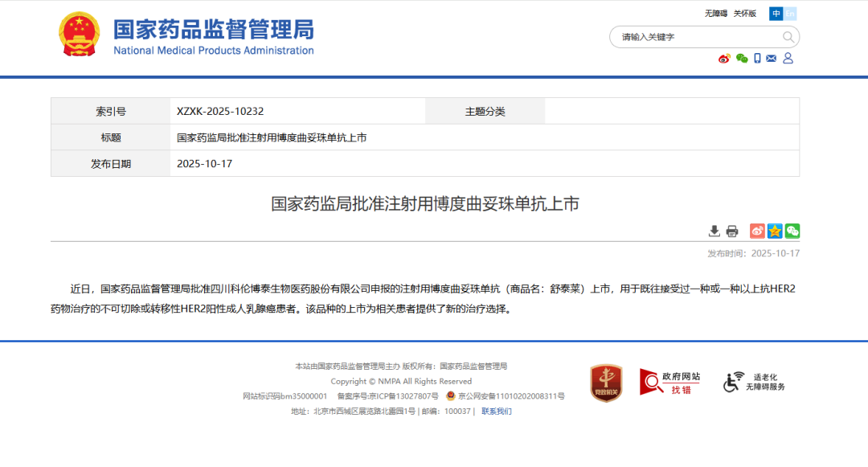Image resolution: width=868 pixels, height=467 pixels.
Task: Select the 中 Chinese language toggle
Action: point(776,13)
